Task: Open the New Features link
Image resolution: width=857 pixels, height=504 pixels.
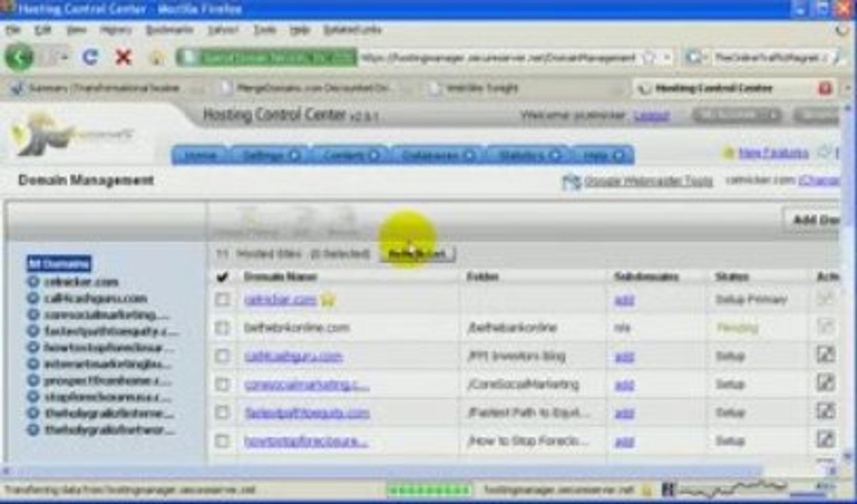Action: coord(773,153)
